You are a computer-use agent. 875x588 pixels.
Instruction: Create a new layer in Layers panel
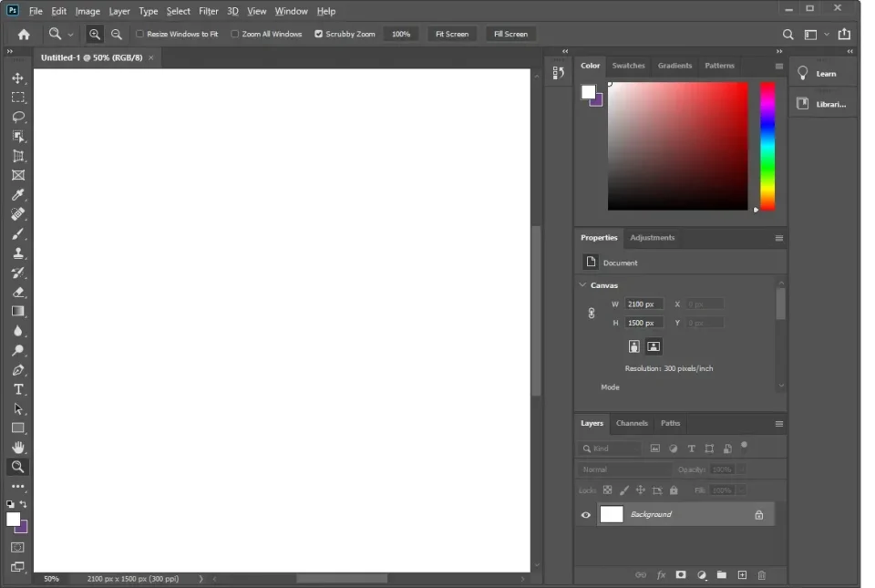point(742,575)
